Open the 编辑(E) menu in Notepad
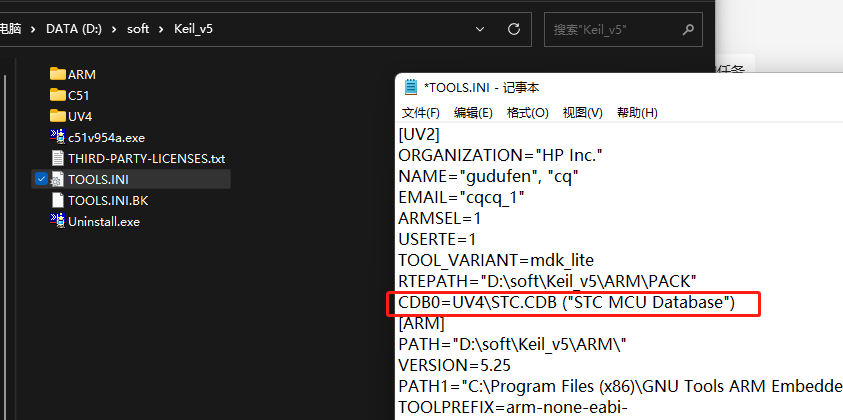This screenshot has height=420, width=843. point(473,112)
